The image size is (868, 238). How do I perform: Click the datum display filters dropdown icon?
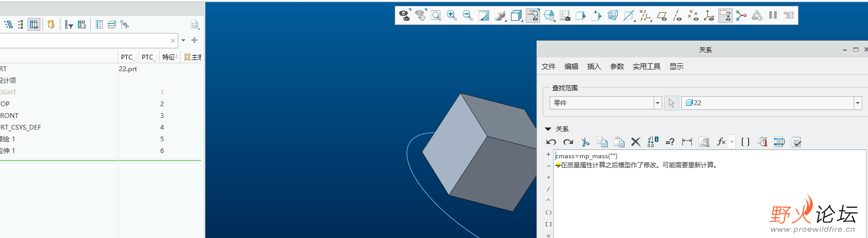point(645,15)
